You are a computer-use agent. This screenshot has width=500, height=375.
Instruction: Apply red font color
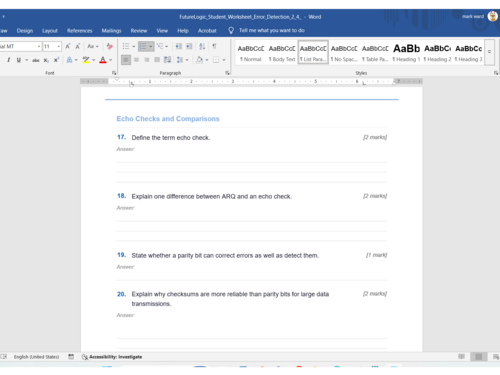103,60
